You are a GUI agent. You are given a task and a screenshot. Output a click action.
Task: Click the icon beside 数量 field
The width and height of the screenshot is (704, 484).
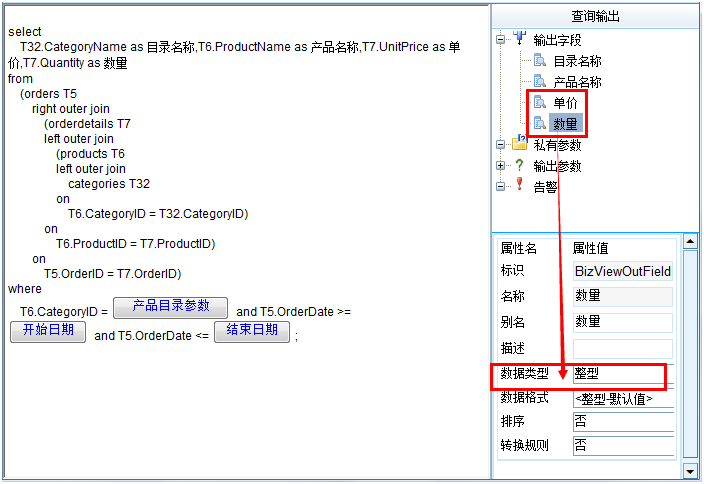point(539,123)
